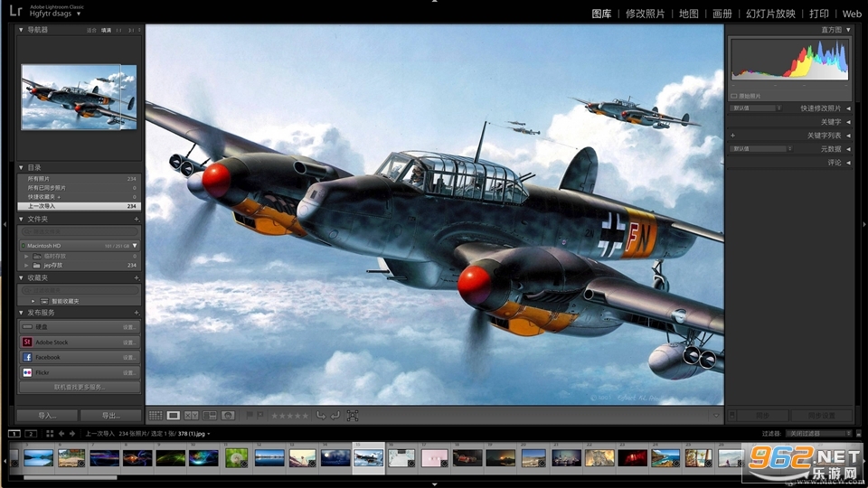
Task: Toggle Original Photo checkbox under histogram
Action: (734, 96)
